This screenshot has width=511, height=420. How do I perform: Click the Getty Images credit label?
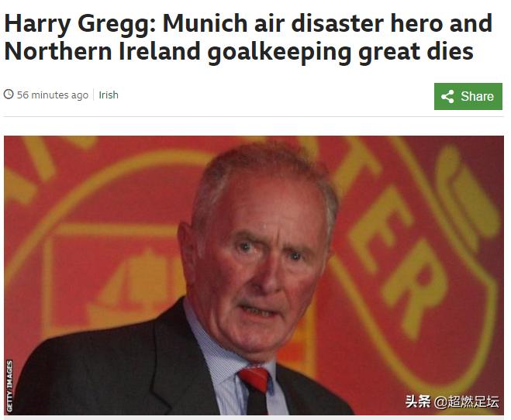click(x=9, y=386)
